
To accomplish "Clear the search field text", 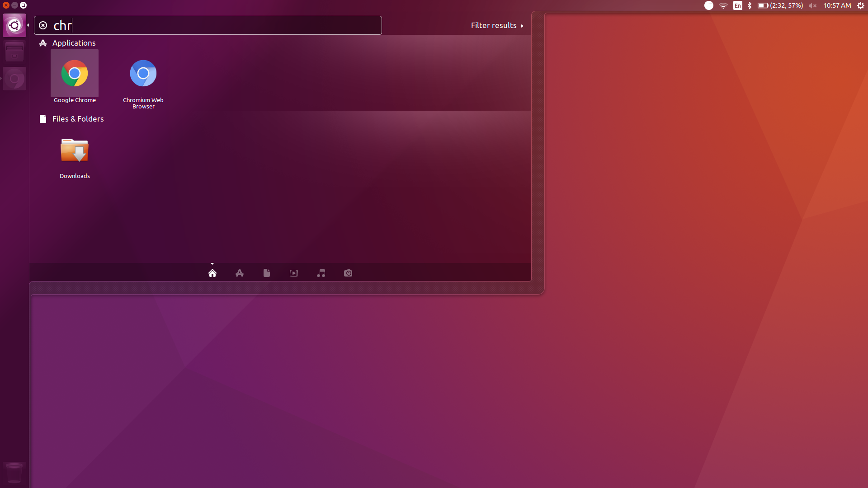I will click(43, 25).
